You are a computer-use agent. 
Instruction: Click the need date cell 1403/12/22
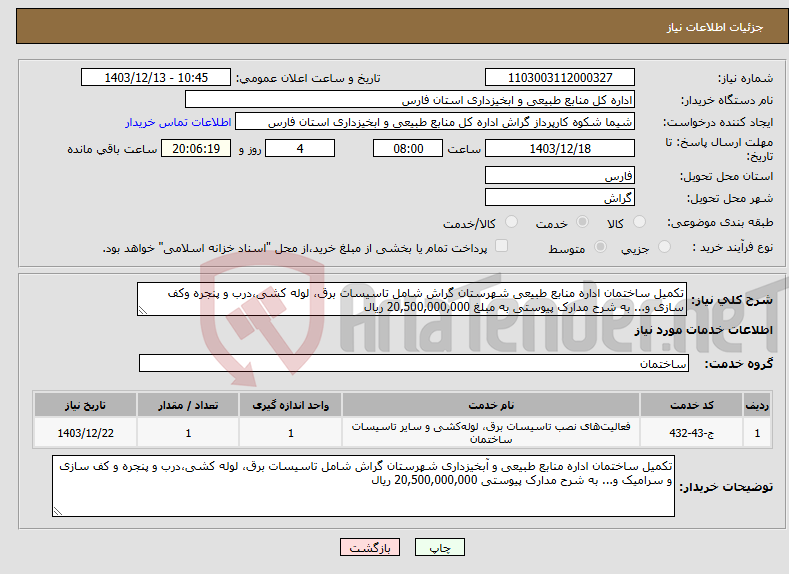[85, 433]
